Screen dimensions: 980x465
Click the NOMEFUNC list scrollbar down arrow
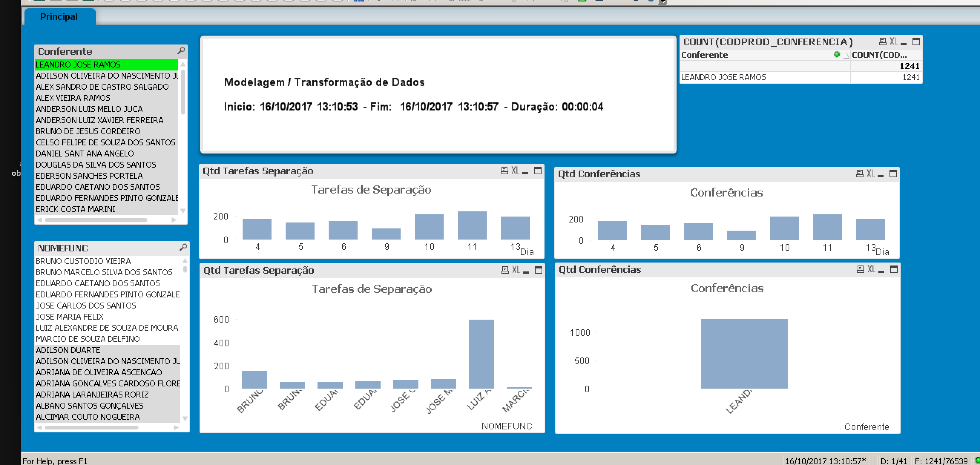185,418
